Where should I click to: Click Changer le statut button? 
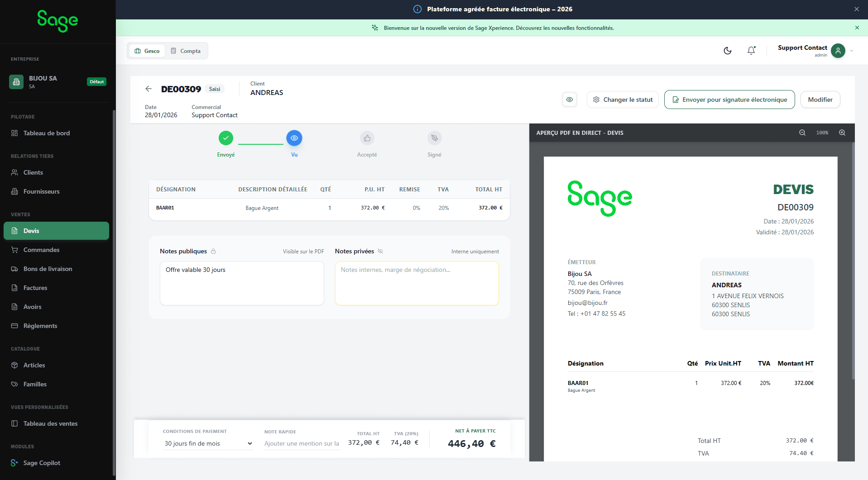(623, 100)
